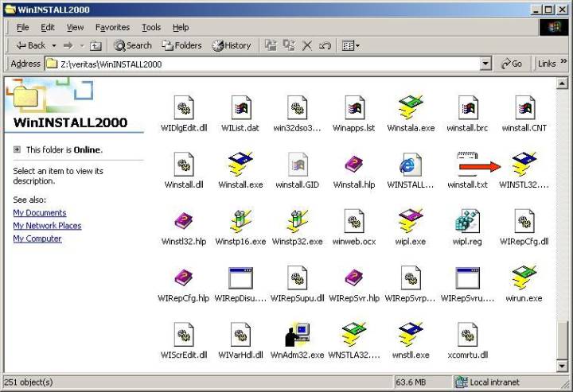This screenshot has width=573, height=392.
Task: Select the Winstl32.hlp help icon
Action: point(184,221)
